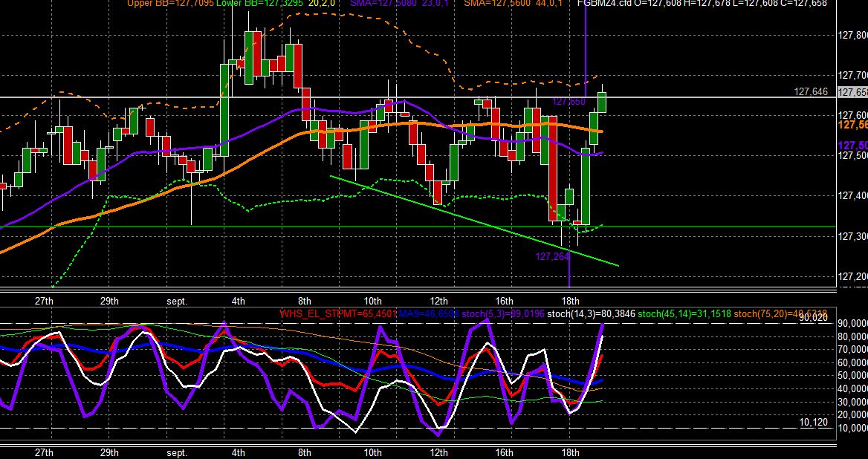
Task: Click the purple SMA value tag on price axis
Action: coord(852,146)
